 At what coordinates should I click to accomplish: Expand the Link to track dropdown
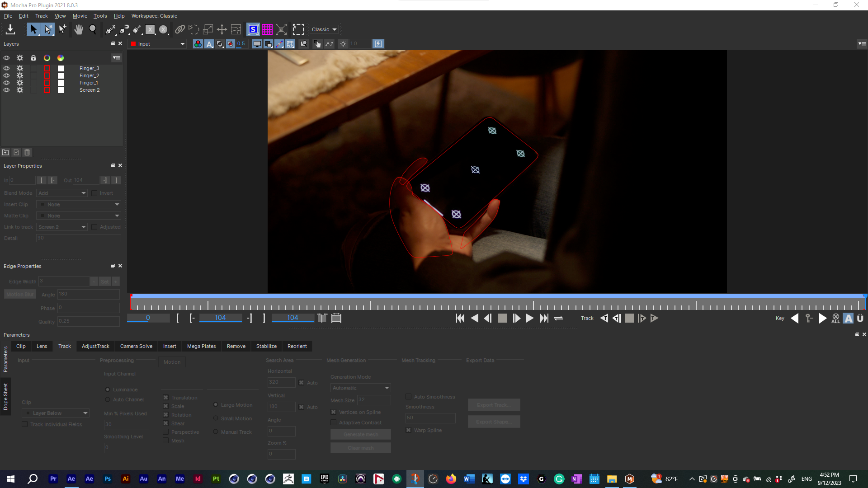tap(62, 227)
